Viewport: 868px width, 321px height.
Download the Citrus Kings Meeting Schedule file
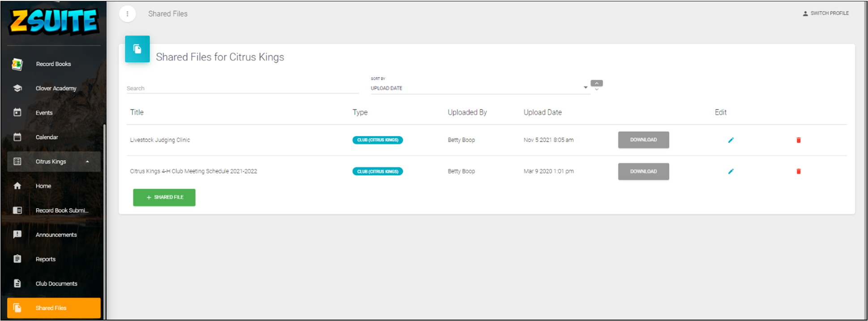643,171
